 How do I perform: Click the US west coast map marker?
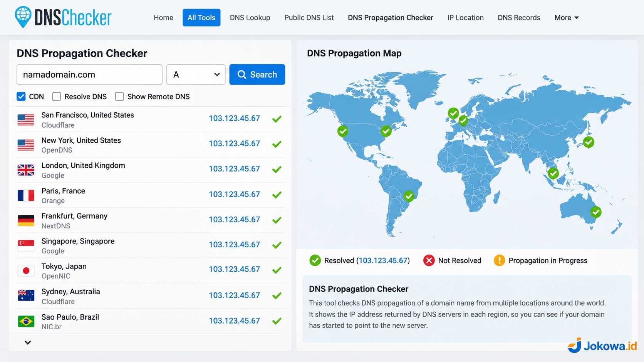(343, 131)
